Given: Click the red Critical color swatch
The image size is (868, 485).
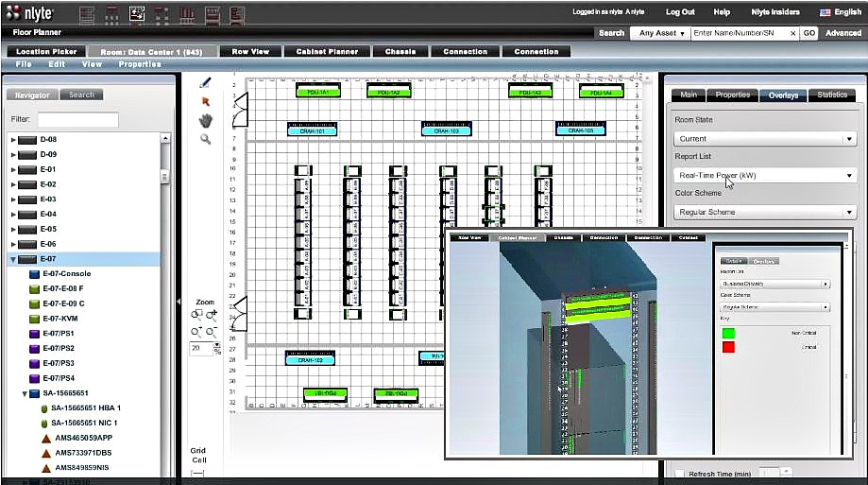Looking at the screenshot, I should [727, 346].
